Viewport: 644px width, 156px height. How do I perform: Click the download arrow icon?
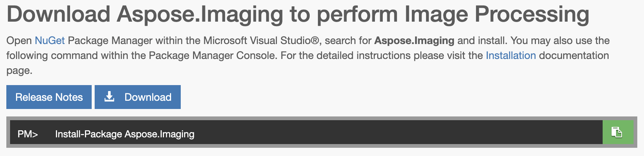(109, 97)
